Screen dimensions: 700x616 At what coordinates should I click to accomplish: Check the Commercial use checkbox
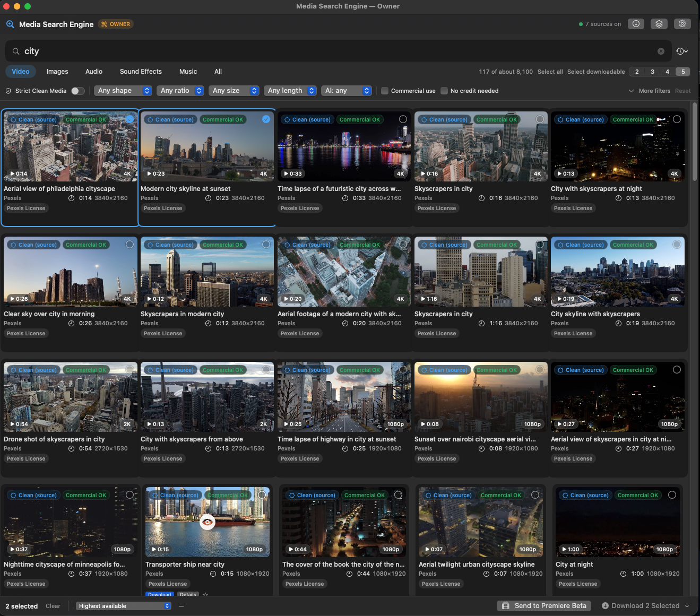pyautogui.click(x=385, y=91)
